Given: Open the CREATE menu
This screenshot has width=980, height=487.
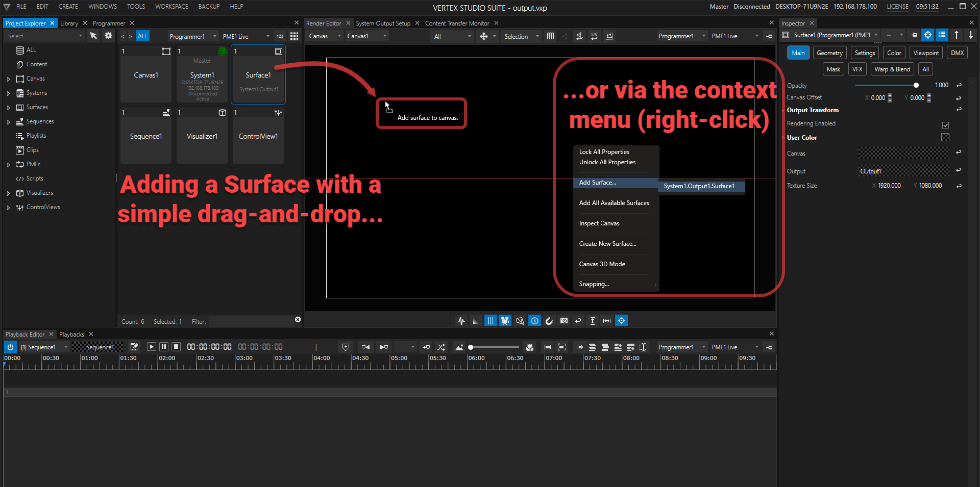Looking at the screenshot, I should tap(68, 7).
